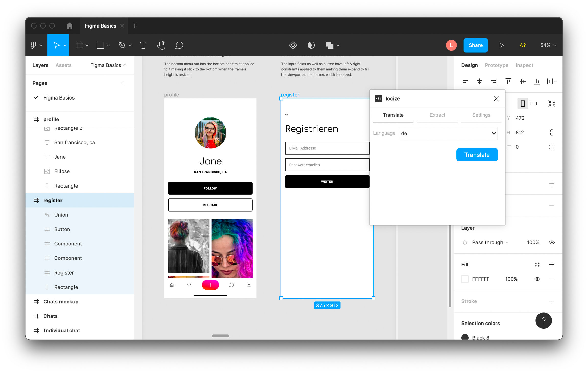Select the Text tool
The height and width of the screenshot is (373, 588).
tap(143, 45)
